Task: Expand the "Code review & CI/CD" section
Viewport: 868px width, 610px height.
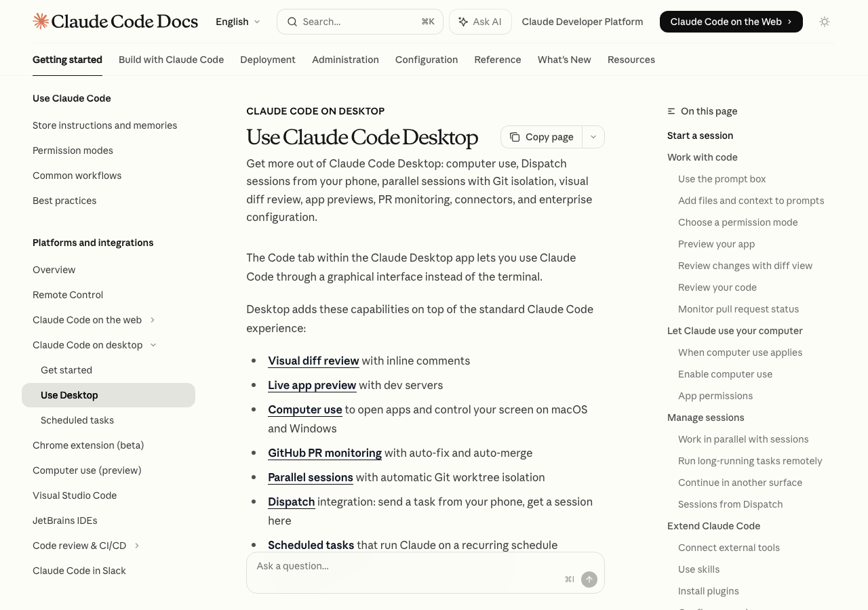Action: (x=136, y=545)
